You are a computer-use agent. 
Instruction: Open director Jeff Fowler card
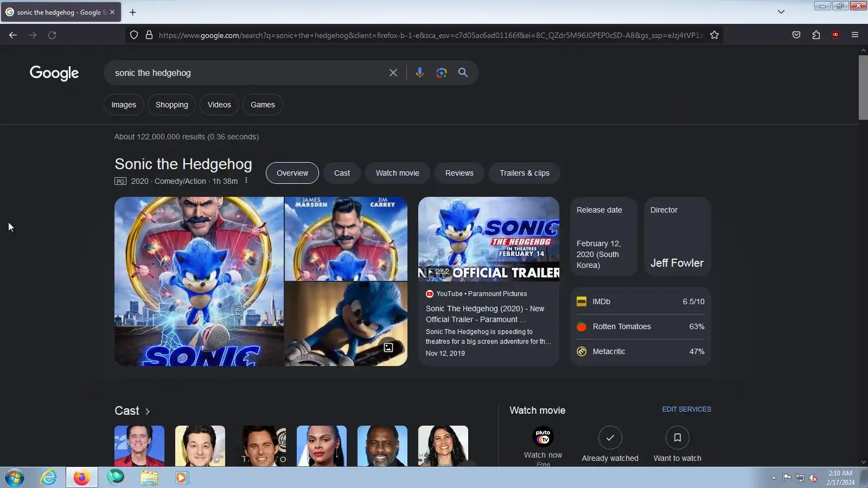click(677, 236)
